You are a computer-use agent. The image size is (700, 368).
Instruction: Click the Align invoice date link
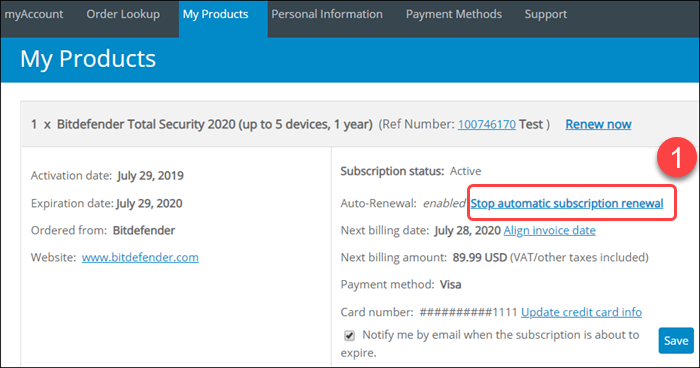pyautogui.click(x=550, y=230)
